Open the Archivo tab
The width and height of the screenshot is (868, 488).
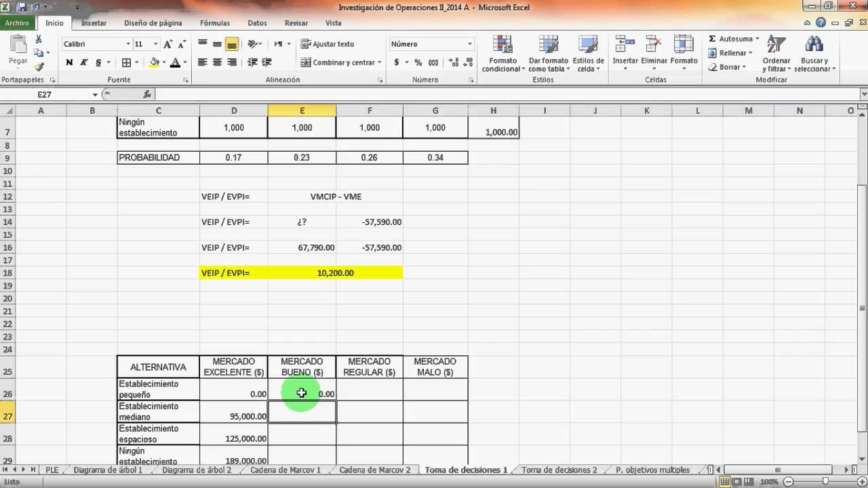(18, 23)
